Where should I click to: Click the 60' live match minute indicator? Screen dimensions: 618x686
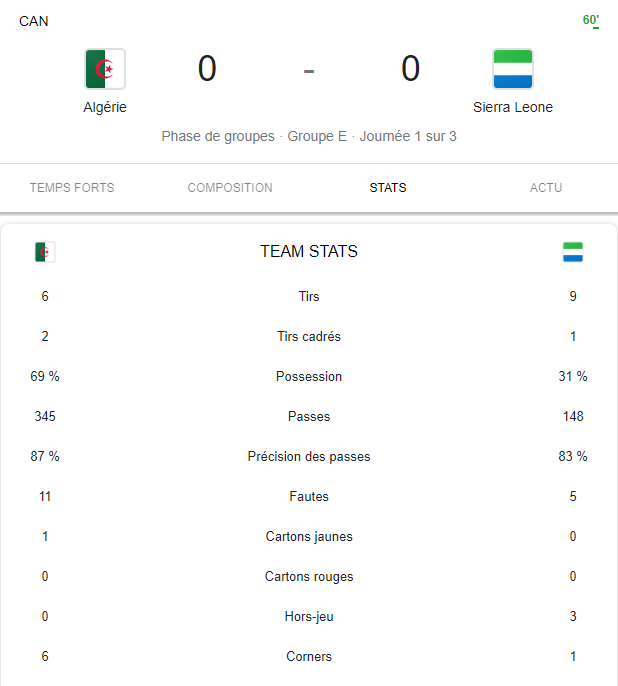pyautogui.click(x=590, y=21)
